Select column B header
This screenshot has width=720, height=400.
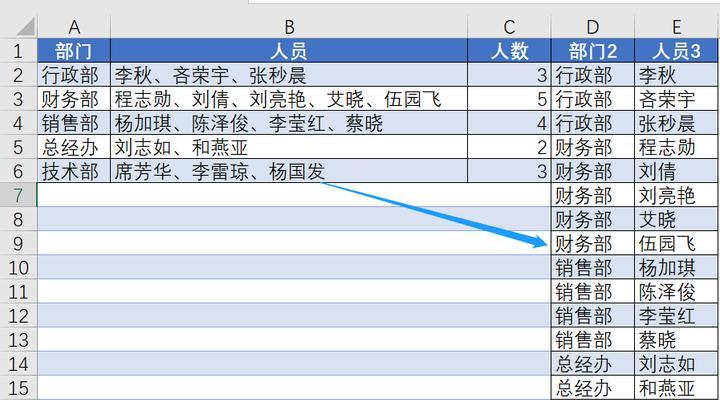pyautogui.click(x=289, y=27)
